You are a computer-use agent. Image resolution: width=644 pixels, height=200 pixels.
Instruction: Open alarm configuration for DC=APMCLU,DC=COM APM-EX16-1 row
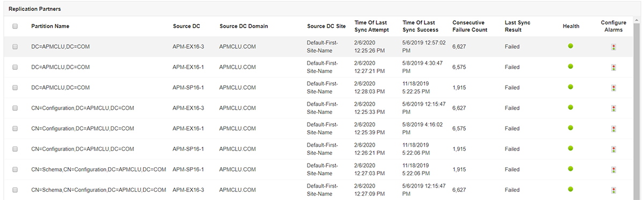(x=613, y=67)
